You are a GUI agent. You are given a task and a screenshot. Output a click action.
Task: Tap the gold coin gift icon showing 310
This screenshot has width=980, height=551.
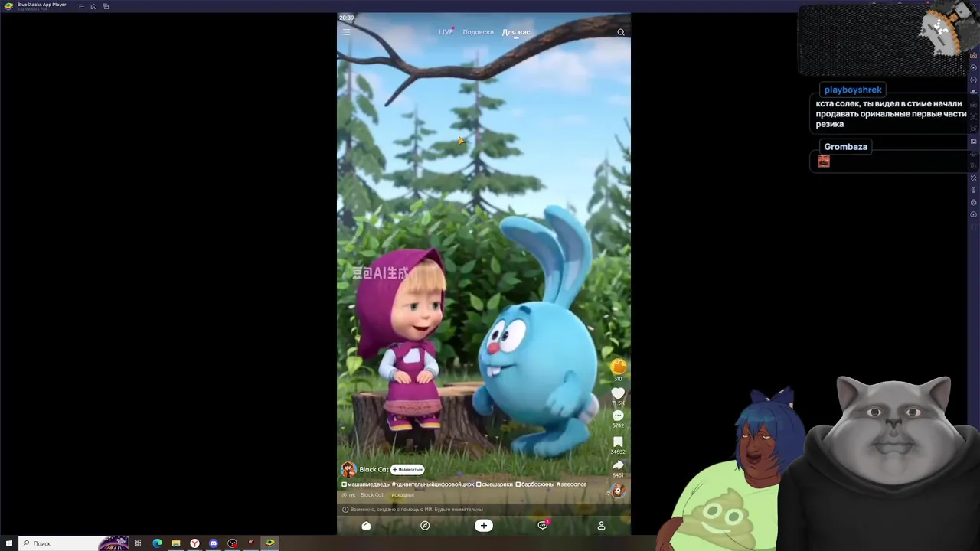[x=618, y=367]
